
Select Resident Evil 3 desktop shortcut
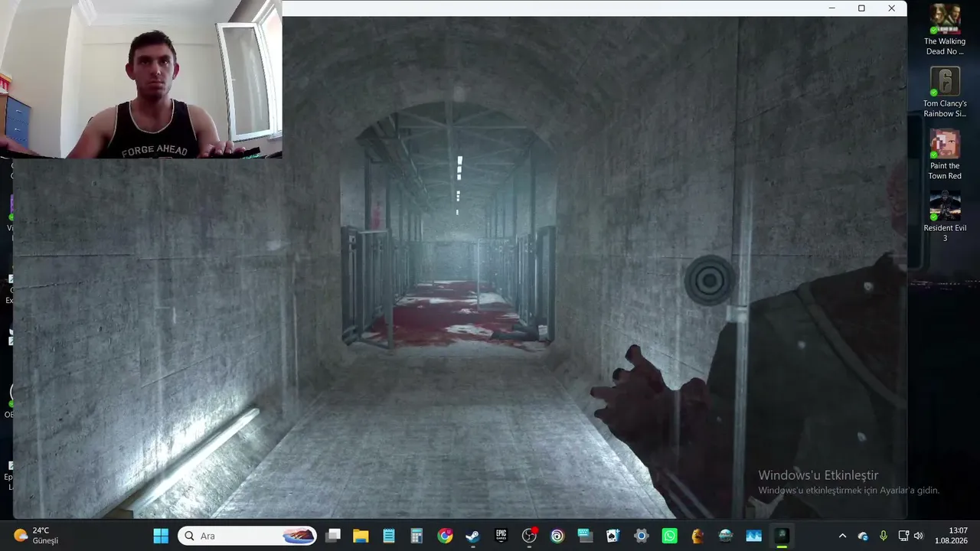tap(945, 217)
